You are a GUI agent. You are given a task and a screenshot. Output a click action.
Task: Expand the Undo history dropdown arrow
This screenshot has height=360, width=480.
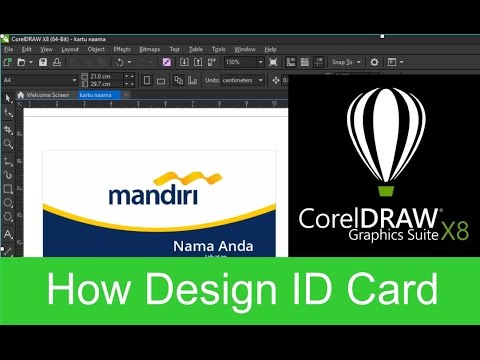coord(129,62)
